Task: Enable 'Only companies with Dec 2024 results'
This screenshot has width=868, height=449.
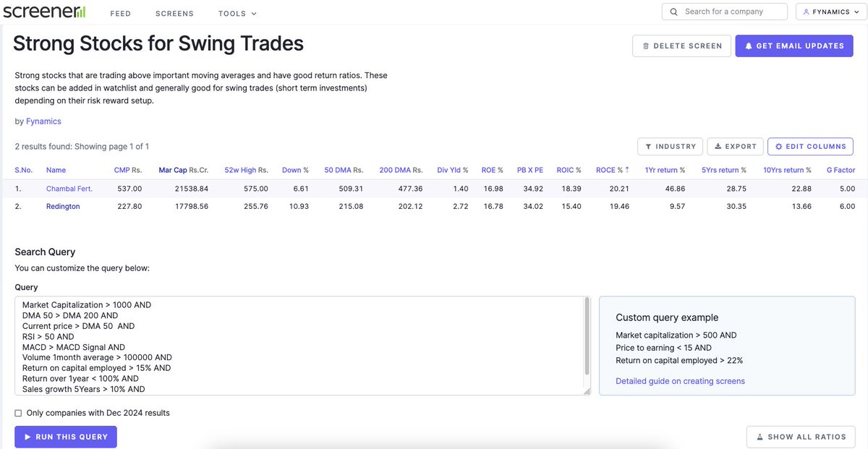Action: point(18,412)
